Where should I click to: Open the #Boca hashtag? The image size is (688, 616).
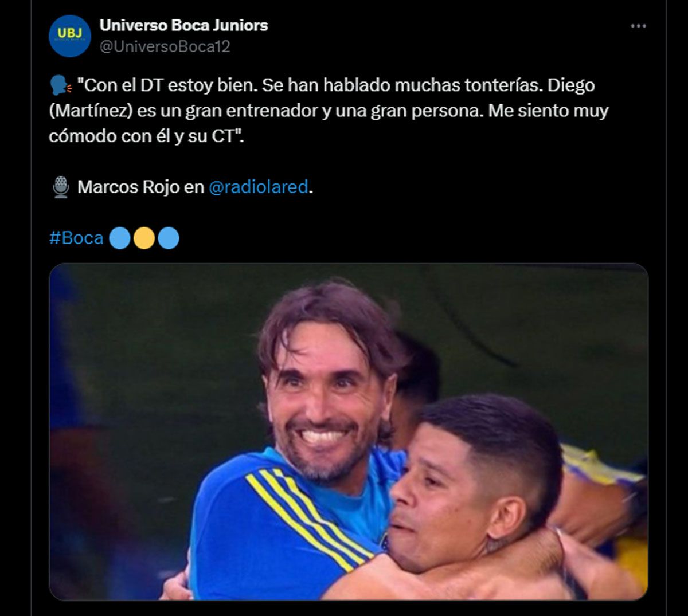(76, 238)
